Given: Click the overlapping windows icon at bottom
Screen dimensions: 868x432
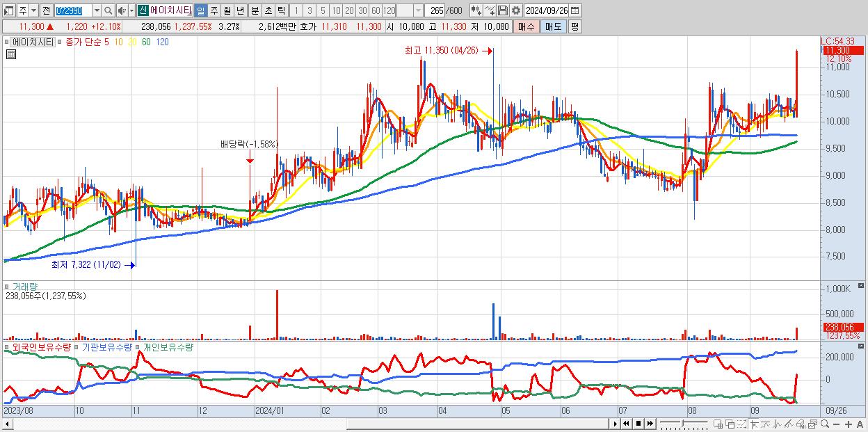Looking at the screenshot, I should [x=730, y=424].
